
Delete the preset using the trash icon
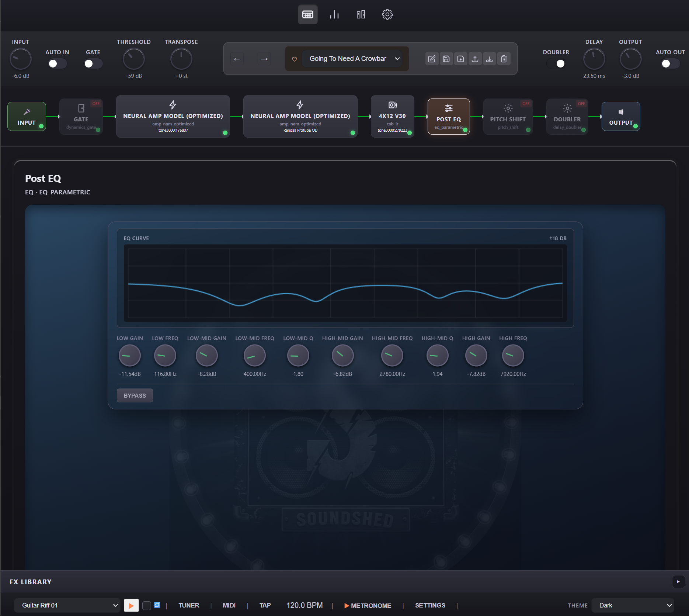[504, 59]
